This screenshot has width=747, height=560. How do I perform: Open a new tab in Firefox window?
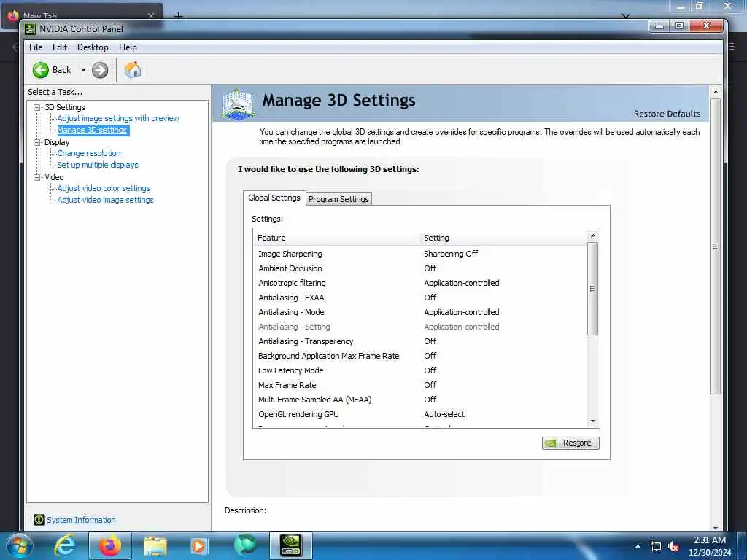point(178,16)
